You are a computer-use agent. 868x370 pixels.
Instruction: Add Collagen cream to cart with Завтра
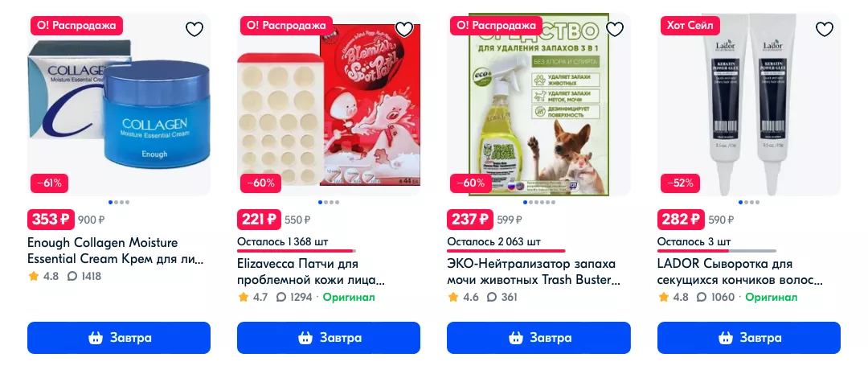119,337
